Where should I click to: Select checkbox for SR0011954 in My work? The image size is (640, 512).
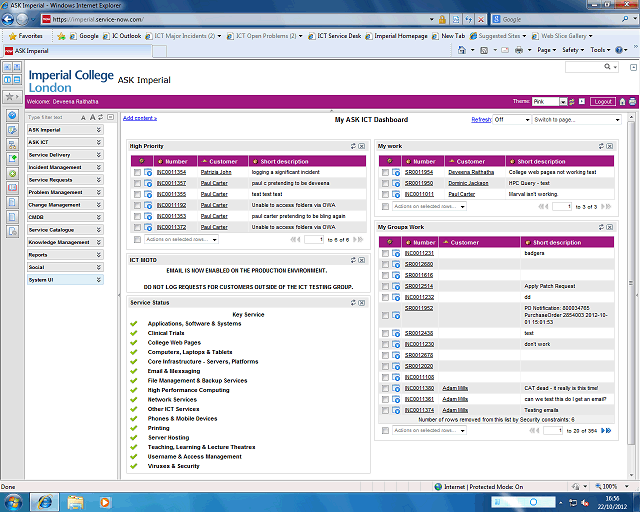tap(385, 172)
